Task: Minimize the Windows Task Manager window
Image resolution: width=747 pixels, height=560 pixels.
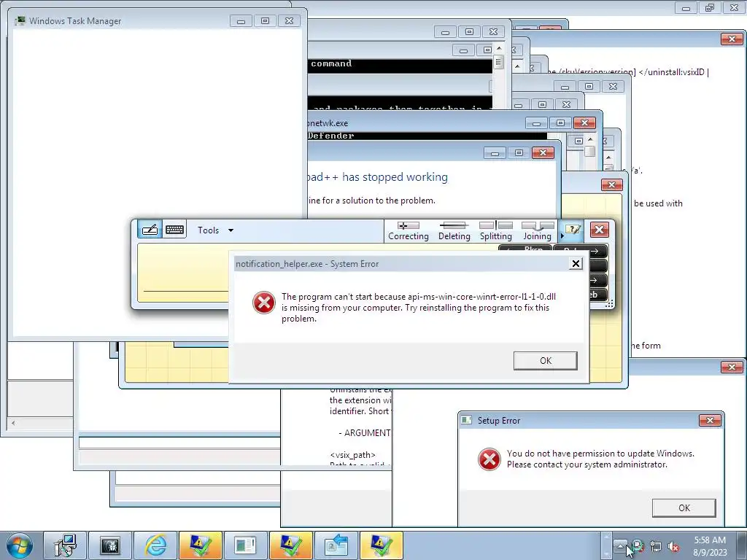Action: tap(241, 20)
